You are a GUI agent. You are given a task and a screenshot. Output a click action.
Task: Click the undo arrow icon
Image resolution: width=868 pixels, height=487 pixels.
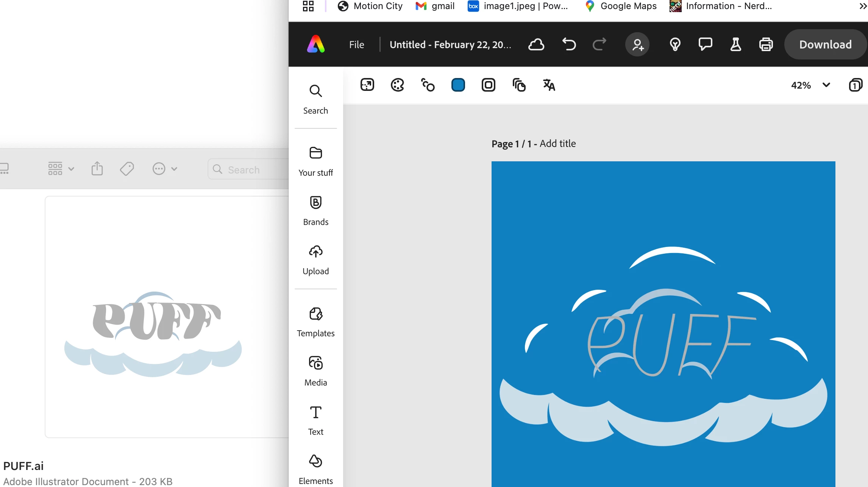tap(569, 44)
